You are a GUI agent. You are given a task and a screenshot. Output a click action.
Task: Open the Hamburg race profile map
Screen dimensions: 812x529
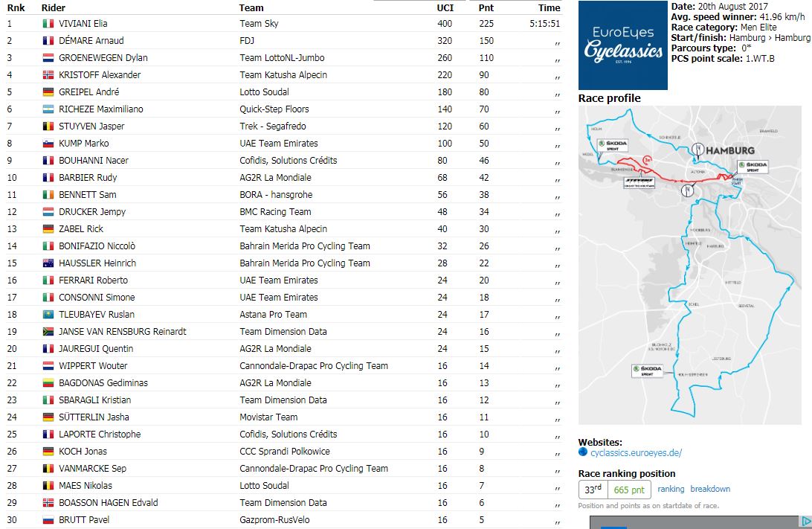click(x=690, y=266)
